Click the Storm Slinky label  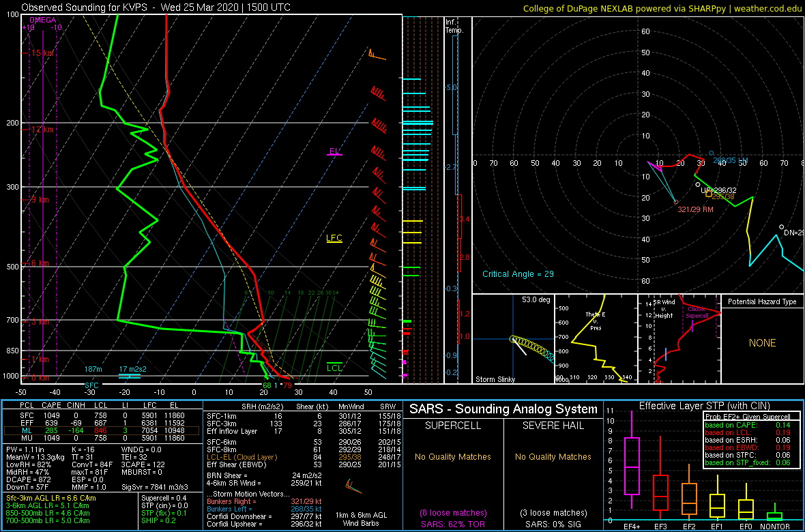point(495,379)
